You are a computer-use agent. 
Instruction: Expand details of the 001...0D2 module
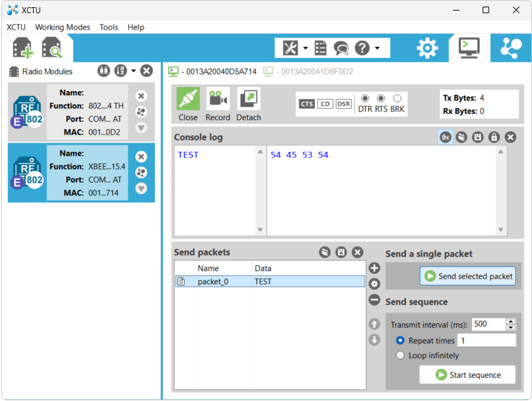coord(141,128)
